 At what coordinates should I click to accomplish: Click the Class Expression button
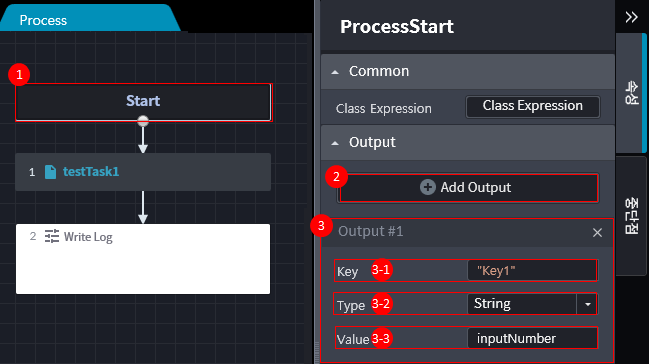point(533,107)
